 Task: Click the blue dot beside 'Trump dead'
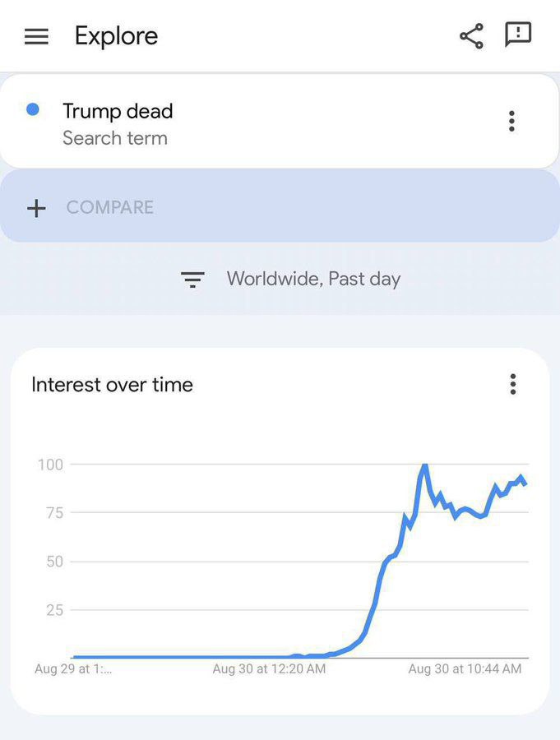point(33,109)
